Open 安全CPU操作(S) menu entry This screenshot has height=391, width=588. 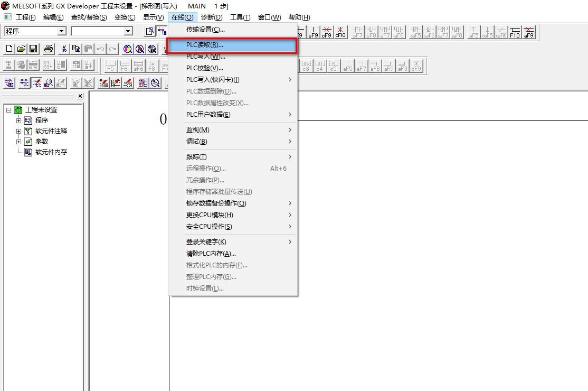tap(233, 227)
